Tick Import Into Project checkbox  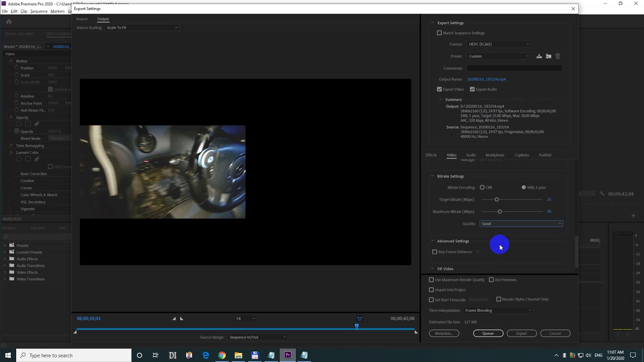(x=431, y=290)
